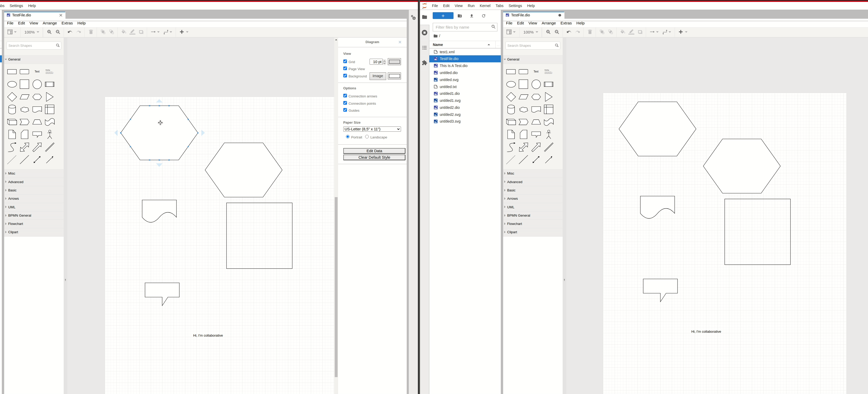Toggle the Grid checkbox
Image resolution: width=868 pixels, height=394 pixels.
pos(345,61)
